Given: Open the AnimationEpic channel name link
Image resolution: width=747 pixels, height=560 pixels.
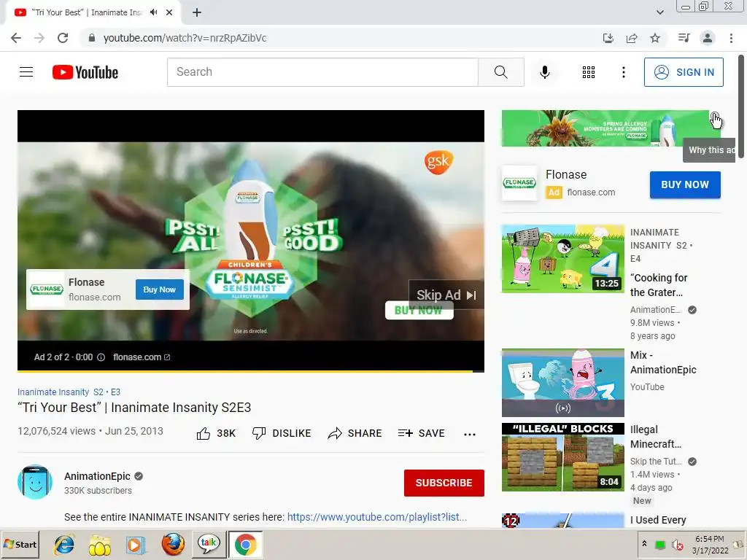Looking at the screenshot, I should (97, 476).
